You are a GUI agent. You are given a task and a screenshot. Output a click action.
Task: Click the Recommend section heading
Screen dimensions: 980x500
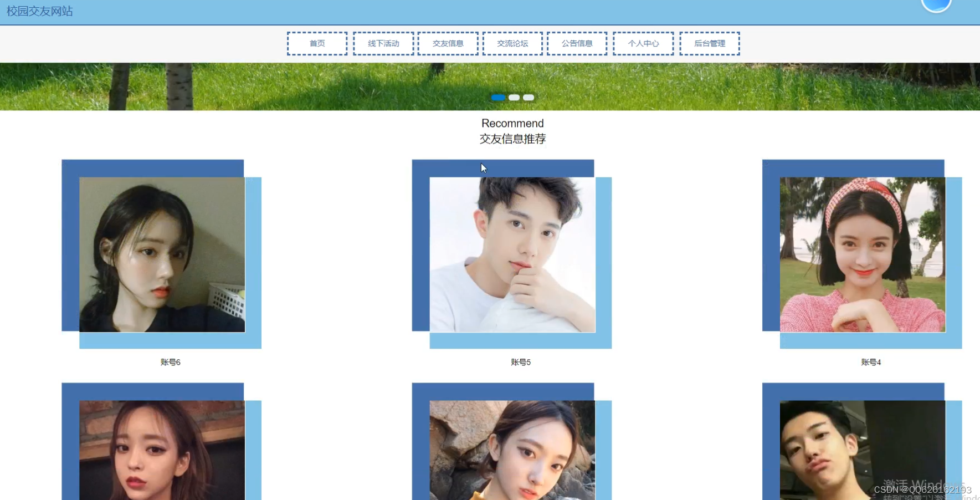(x=512, y=123)
